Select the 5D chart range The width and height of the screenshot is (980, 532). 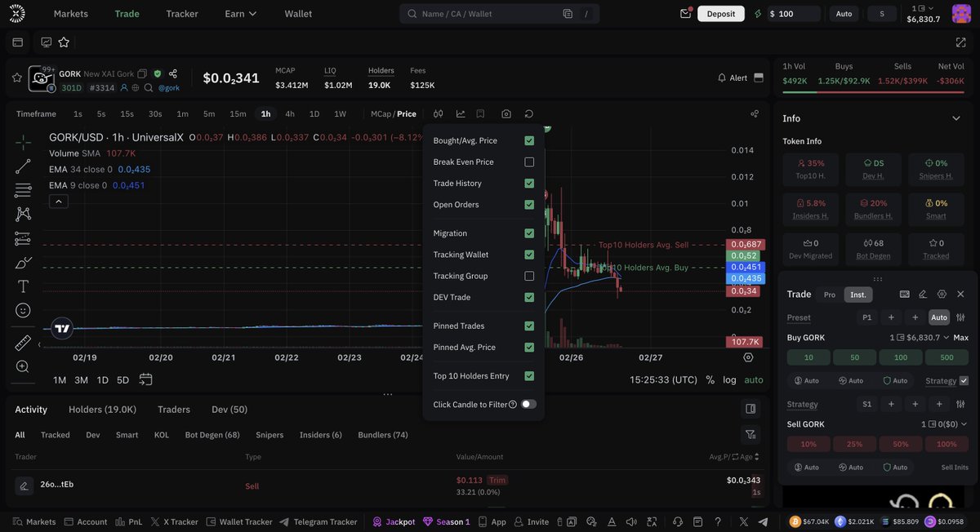click(x=122, y=379)
